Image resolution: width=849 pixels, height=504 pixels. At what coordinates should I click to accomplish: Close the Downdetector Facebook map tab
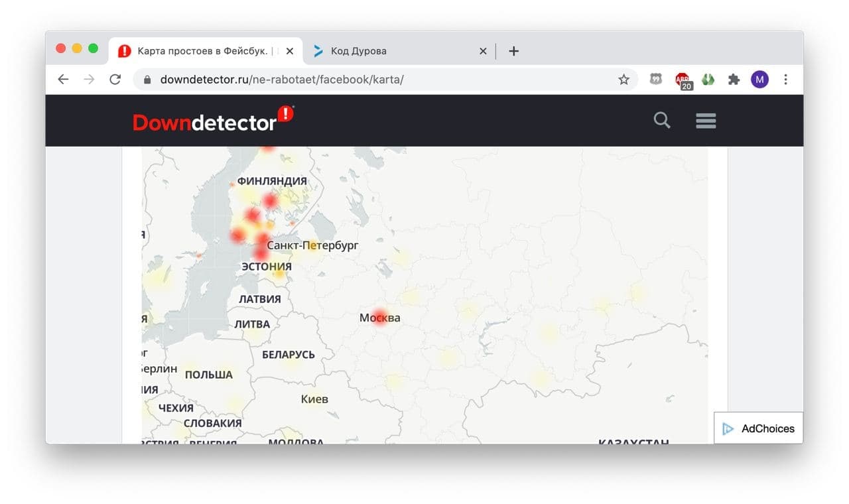[x=289, y=51]
